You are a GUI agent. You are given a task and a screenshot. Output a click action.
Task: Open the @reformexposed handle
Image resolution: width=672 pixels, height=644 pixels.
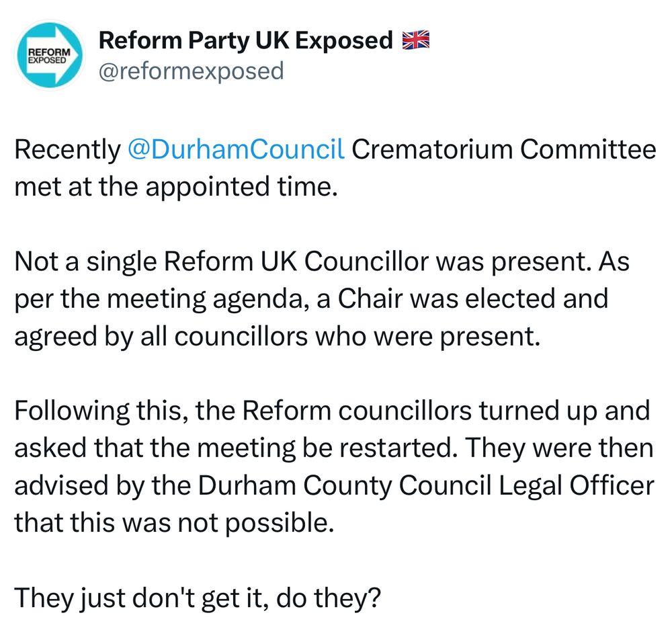click(191, 71)
